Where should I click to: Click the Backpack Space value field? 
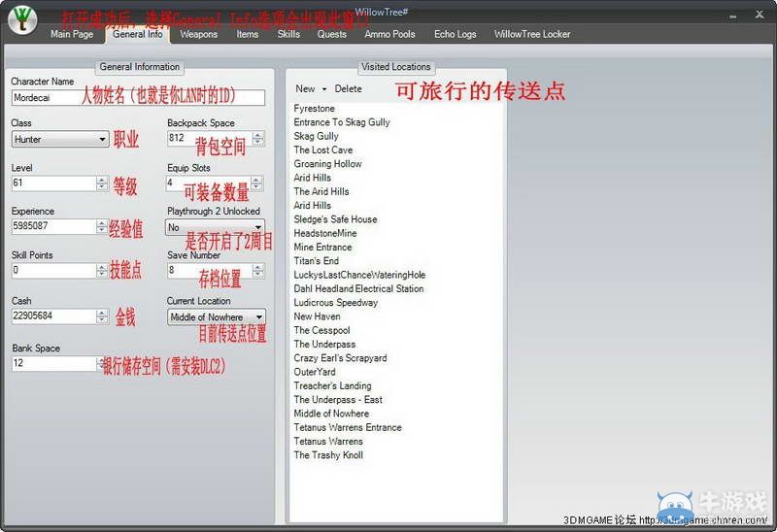(x=210, y=138)
